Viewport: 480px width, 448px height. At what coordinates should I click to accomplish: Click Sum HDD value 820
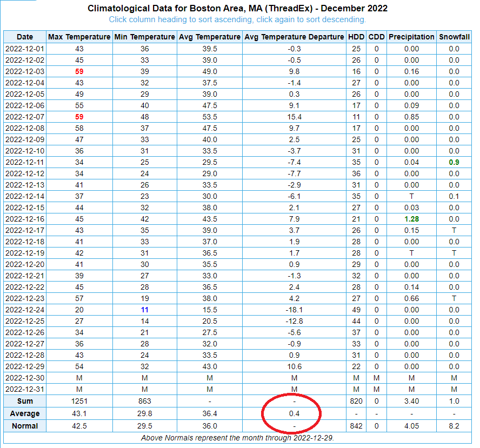tap(356, 401)
